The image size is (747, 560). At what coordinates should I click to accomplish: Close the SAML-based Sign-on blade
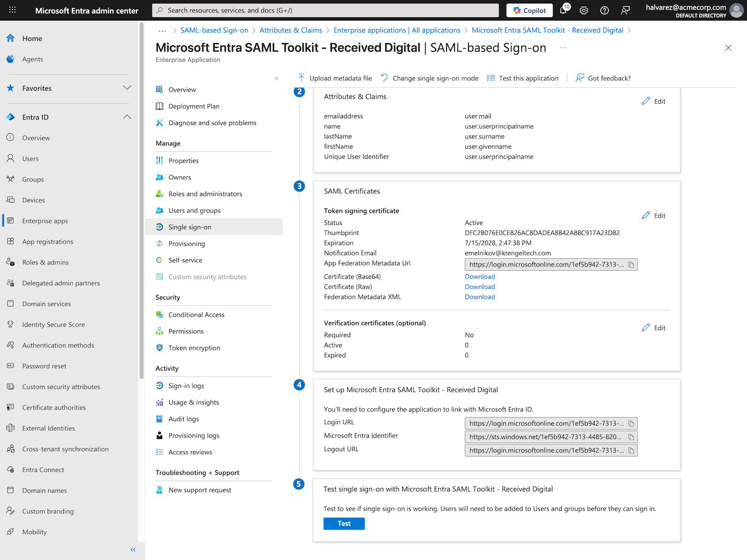click(x=728, y=48)
